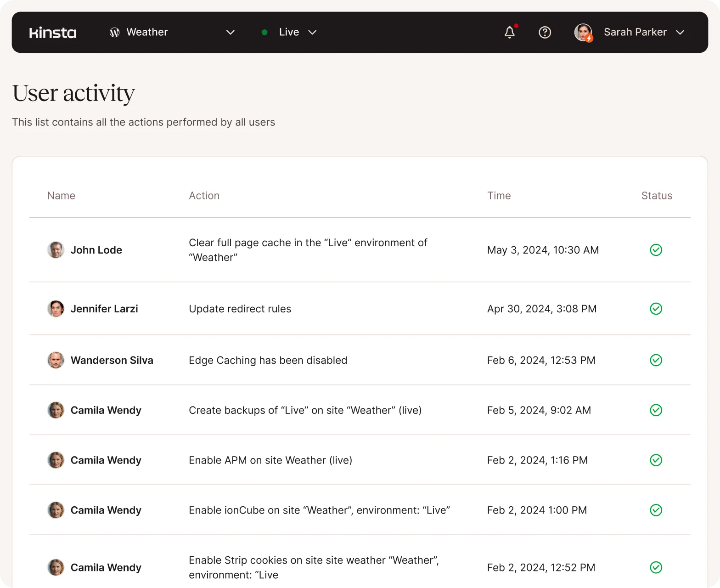Click Wanderson Silva's avatar photo

56,360
